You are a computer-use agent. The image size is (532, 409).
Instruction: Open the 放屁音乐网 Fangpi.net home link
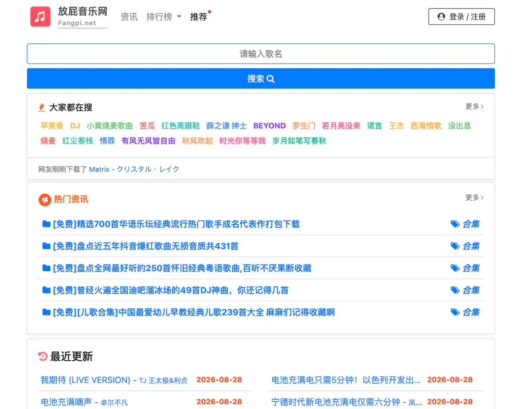tap(82, 17)
